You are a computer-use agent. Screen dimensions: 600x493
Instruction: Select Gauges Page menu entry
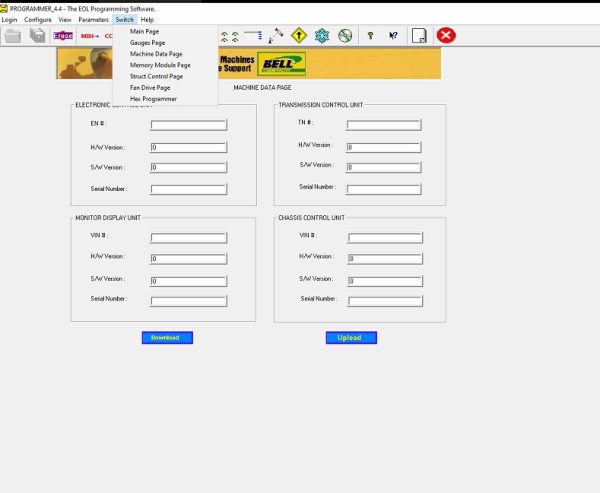point(166,42)
